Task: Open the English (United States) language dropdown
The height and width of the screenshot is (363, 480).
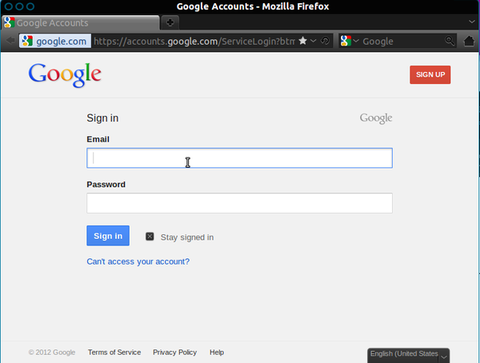Action: [409, 355]
